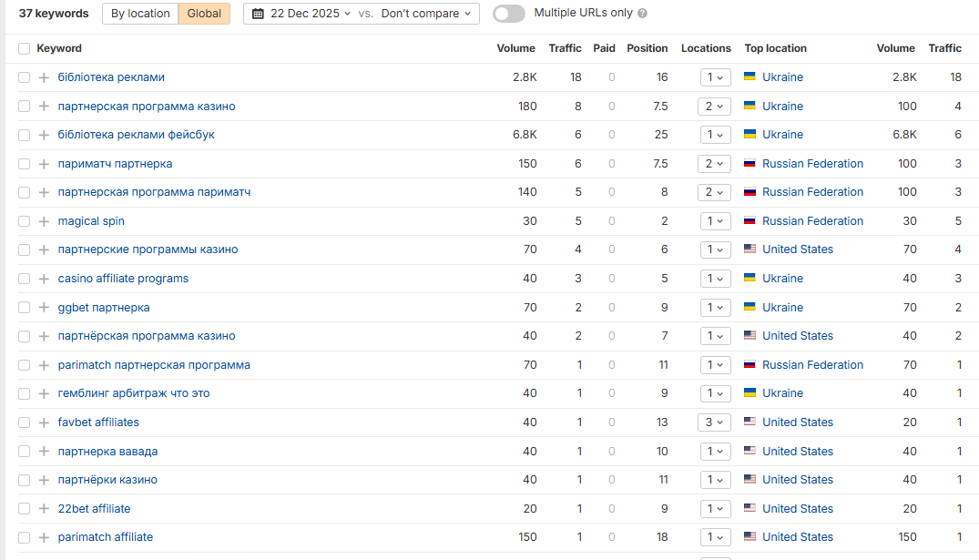This screenshot has height=560, width=979.
Task: Click Russian Federation link in 'magical spin' row
Action: coord(812,221)
